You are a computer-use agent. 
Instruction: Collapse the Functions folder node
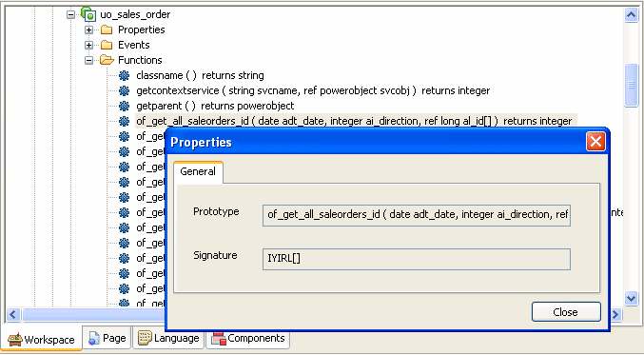88,60
